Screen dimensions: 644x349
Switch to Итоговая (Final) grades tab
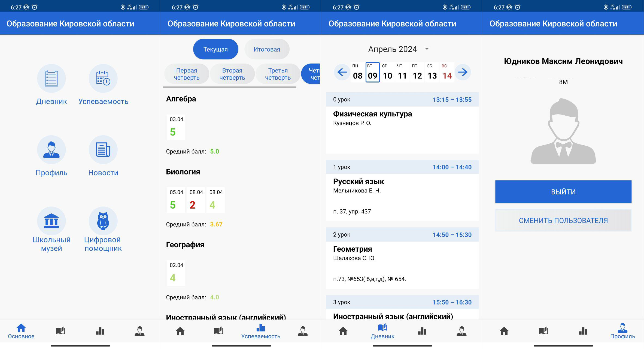tap(266, 49)
